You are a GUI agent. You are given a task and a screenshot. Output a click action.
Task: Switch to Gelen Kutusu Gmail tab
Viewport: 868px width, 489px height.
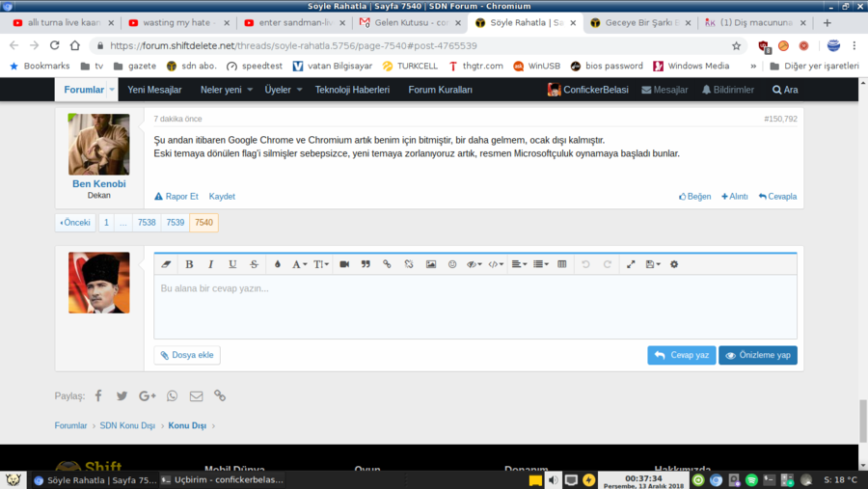pyautogui.click(x=410, y=23)
